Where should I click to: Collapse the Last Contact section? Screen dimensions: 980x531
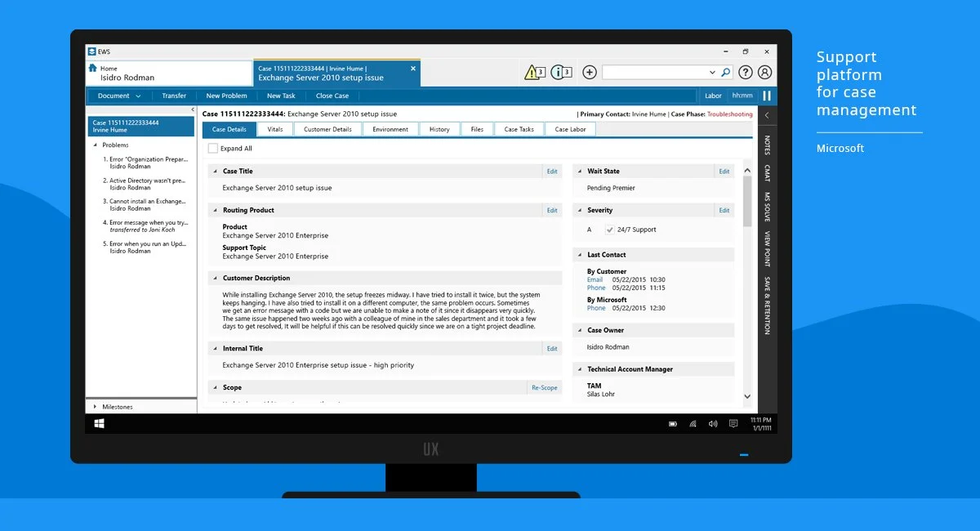coord(579,255)
